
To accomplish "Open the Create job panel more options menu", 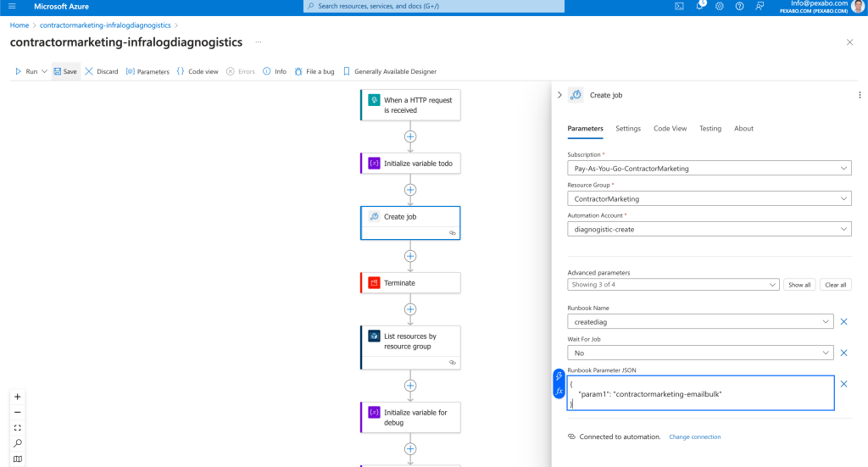I will [x=860, y=95].
